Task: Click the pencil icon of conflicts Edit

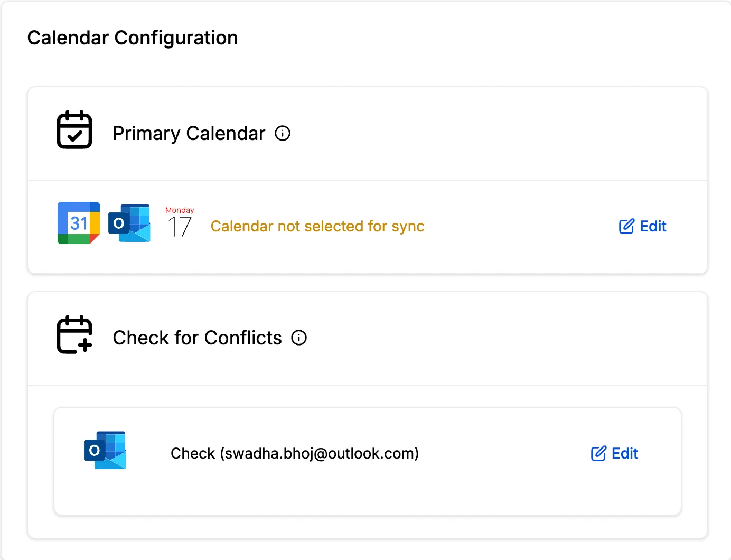Action: point(598,453)
